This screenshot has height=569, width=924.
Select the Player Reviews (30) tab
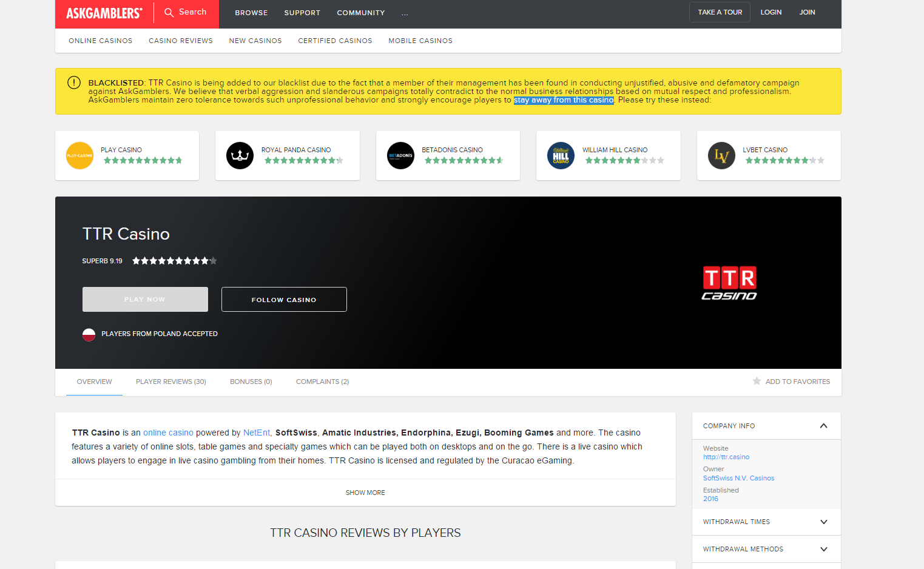click(171, 382)
